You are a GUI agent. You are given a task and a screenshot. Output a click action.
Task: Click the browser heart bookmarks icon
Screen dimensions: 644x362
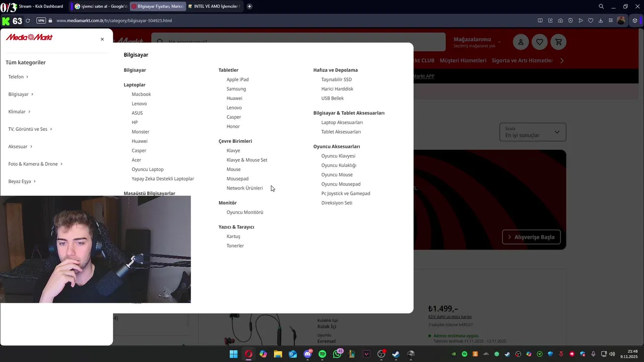(x=591, y=21)
